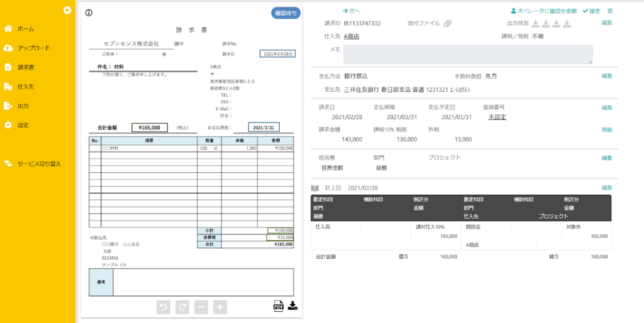Zoom out of the invoice preview

pyautogui.click(x=201, y=307)
